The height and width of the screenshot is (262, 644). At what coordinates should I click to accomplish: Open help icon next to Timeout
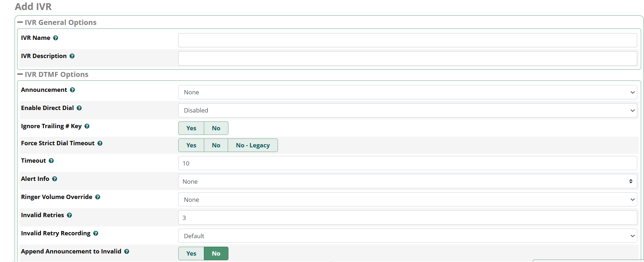51,161
